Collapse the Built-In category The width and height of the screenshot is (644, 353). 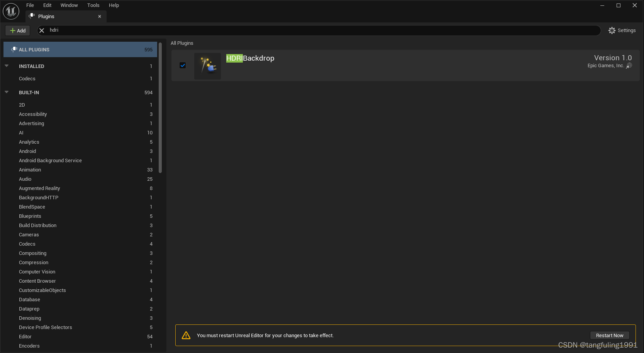[x=7, y=92]
